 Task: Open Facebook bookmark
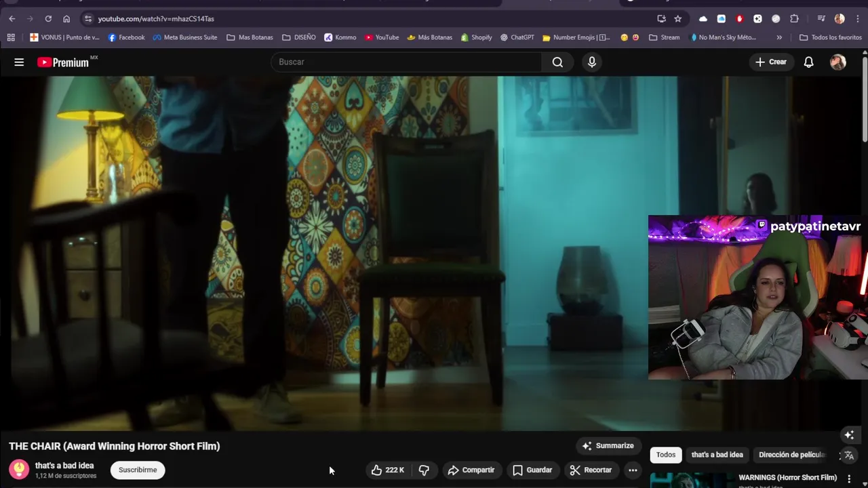126,37
